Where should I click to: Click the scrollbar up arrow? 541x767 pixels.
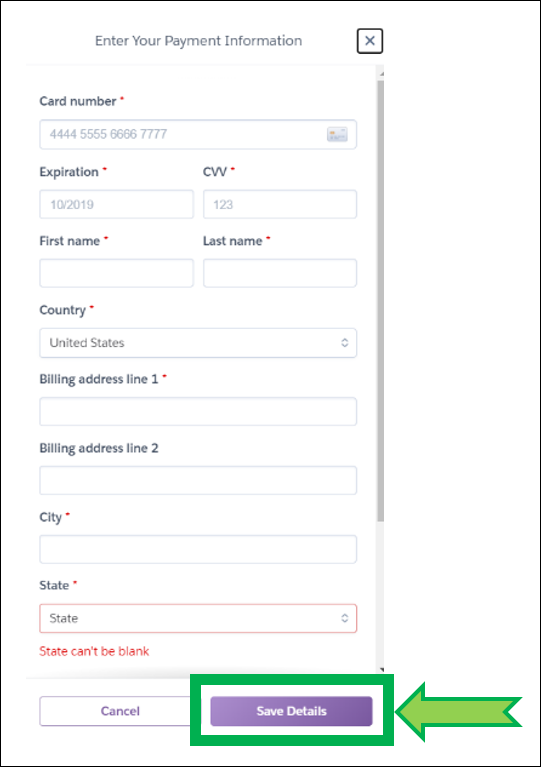coord(381,74)
